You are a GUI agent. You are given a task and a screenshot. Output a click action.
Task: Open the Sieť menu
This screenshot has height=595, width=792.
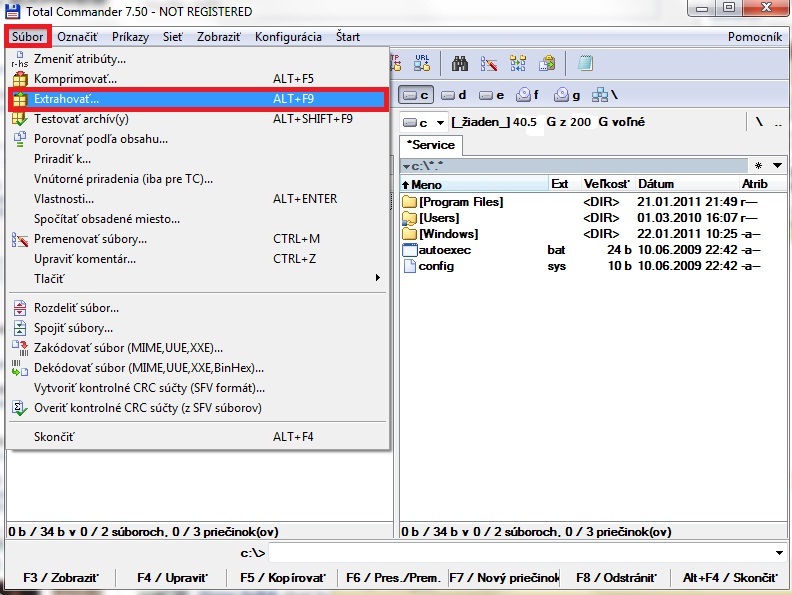(x=173, y=37)
